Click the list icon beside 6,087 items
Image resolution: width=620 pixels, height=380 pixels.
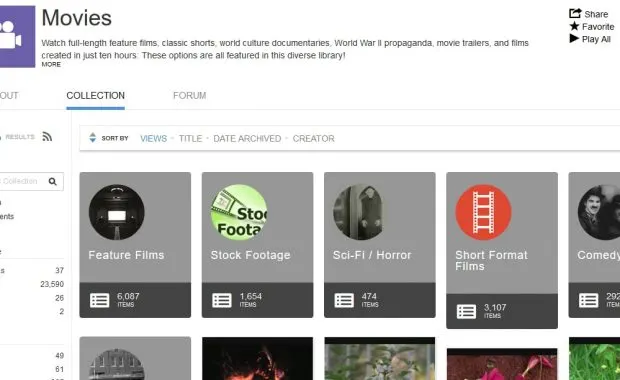(99, 300)
